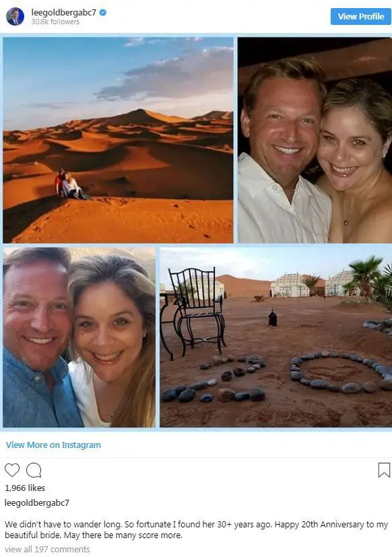Open the View More on Instagram link

(53, 445)
